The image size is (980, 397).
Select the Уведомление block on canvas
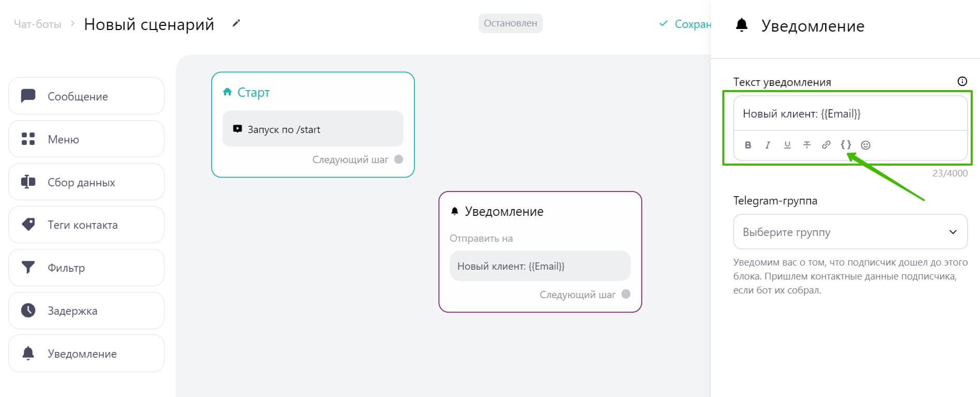click(x=540, y=252)
